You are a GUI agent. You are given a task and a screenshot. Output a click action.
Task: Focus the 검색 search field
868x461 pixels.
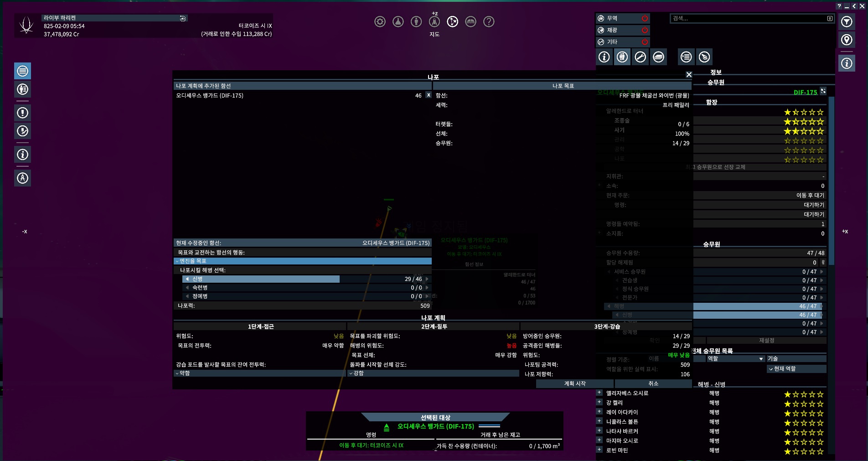pos(752,18)
